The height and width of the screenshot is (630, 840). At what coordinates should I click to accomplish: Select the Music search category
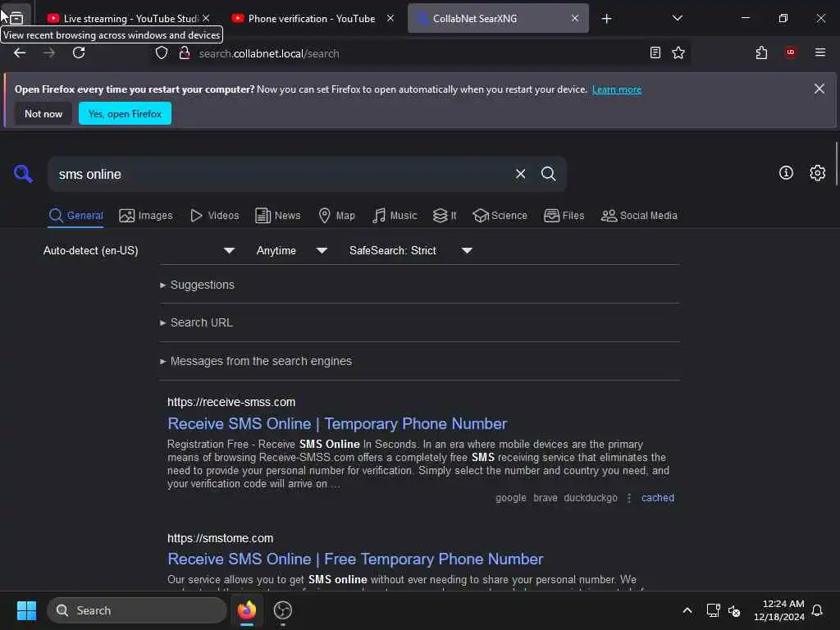pos(395,216)
